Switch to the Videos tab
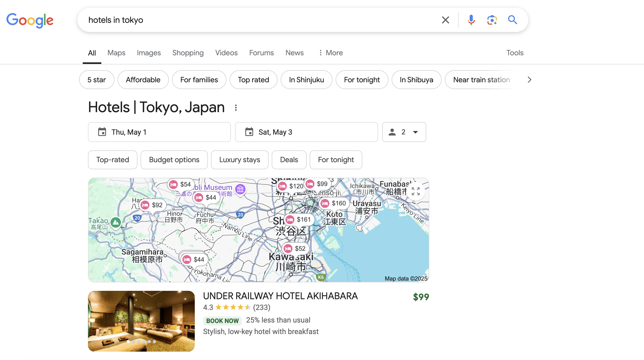Viewport: 644px width, 360px height. point(226,53)
